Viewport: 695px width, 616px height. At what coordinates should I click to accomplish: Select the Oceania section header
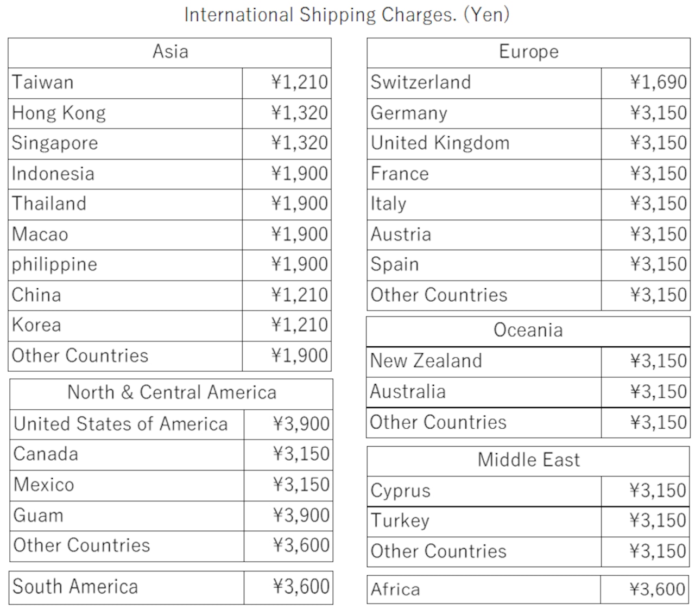pos(528,332)
